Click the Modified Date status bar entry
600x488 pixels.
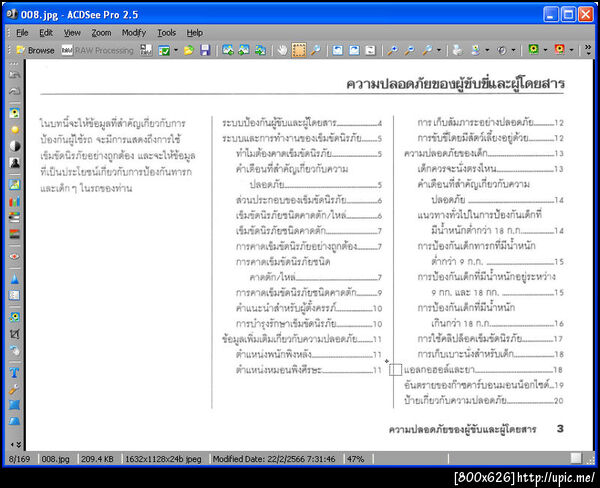[274, 459]
